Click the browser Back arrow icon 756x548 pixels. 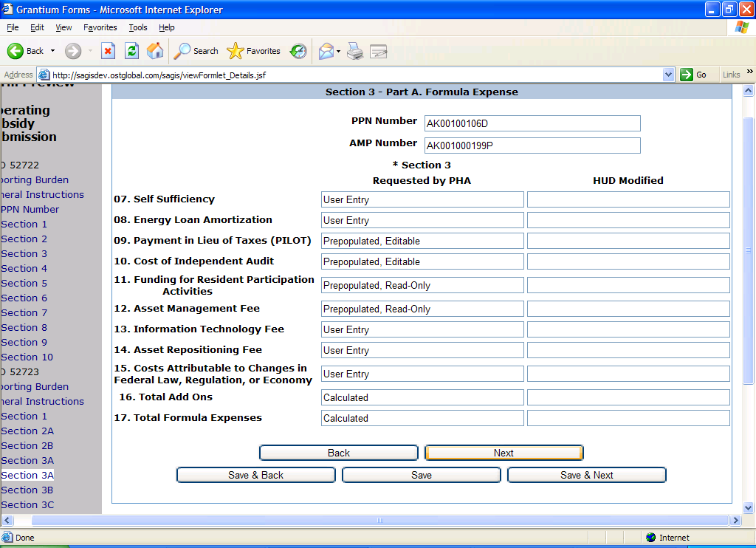click(16, 51)
